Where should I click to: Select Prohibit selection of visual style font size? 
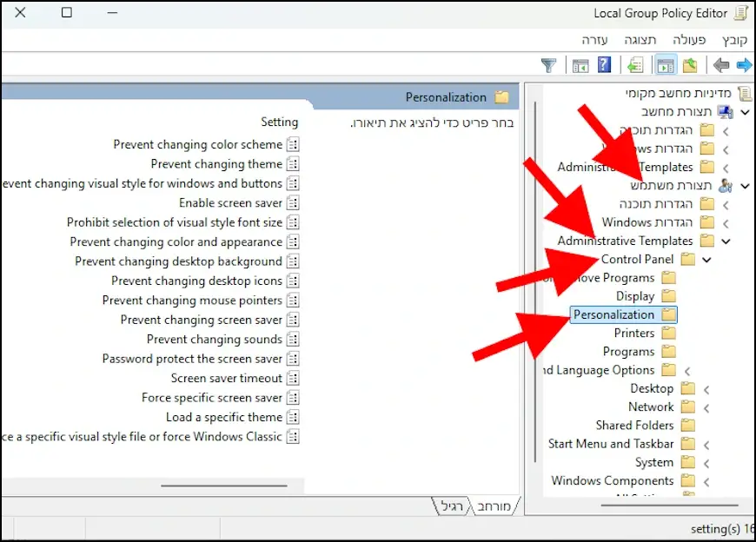click(175, 222)
